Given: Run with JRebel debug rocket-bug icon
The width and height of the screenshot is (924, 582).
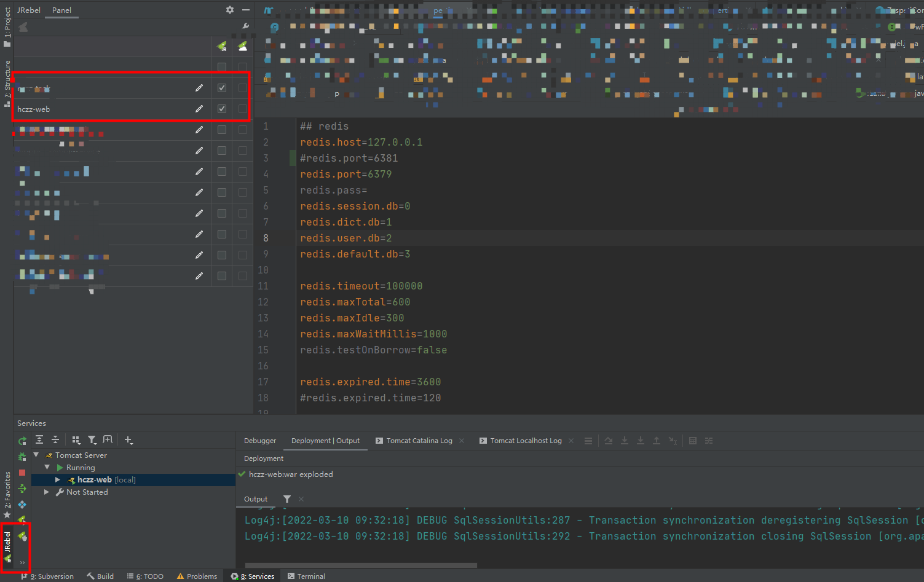Looking at the screenshot, I should (x=22, y=537).
